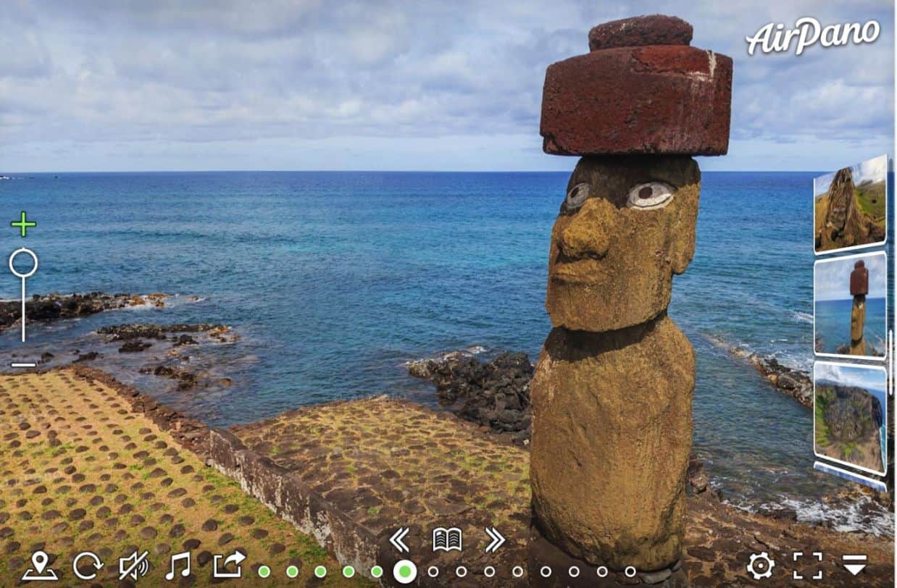Image resolution: width=897 pixels, height=588 pixels.
Task: Open the settings gear icon
Action: coord(761,566)
